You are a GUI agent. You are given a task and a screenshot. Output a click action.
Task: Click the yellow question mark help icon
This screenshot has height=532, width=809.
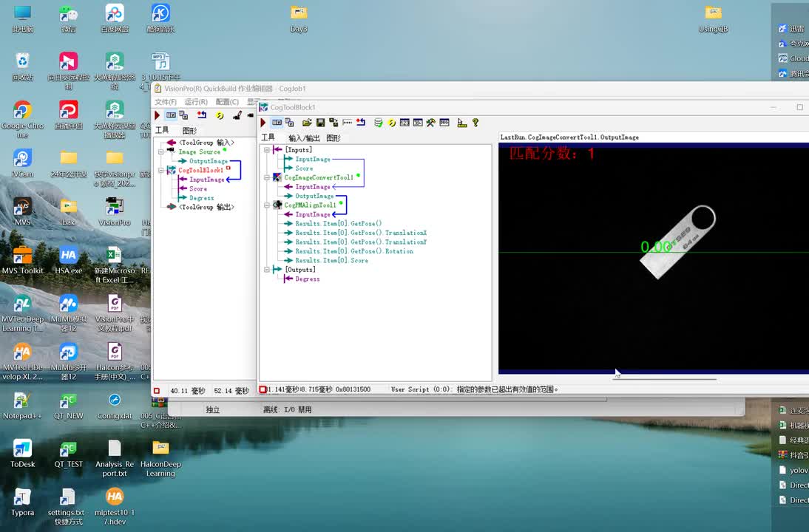pyautogui.click(x=475, y=123)
